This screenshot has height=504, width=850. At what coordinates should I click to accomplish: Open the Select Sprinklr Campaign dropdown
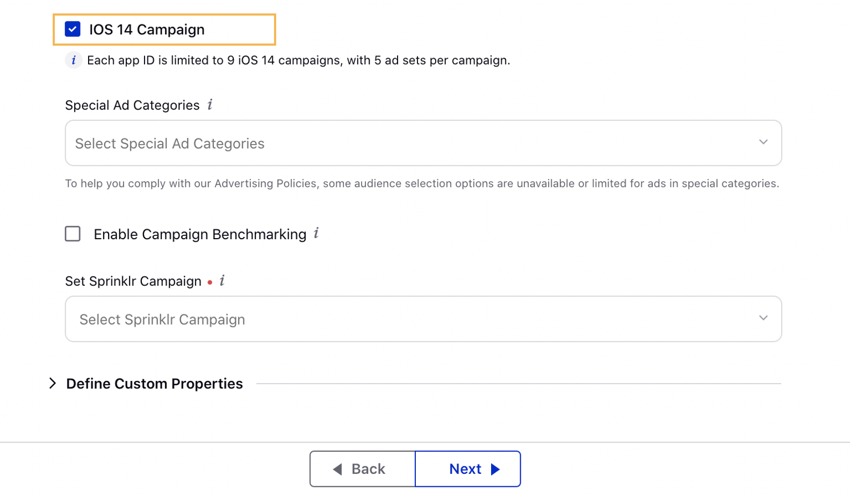tap(423, 319)
